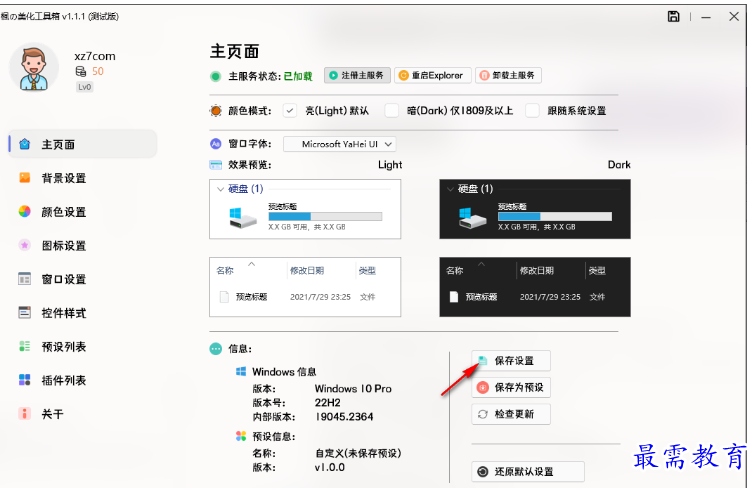Toggle the 跟随系统设置 checkbox
This screenshot has height=488, width=755.
tap(533, 110)
